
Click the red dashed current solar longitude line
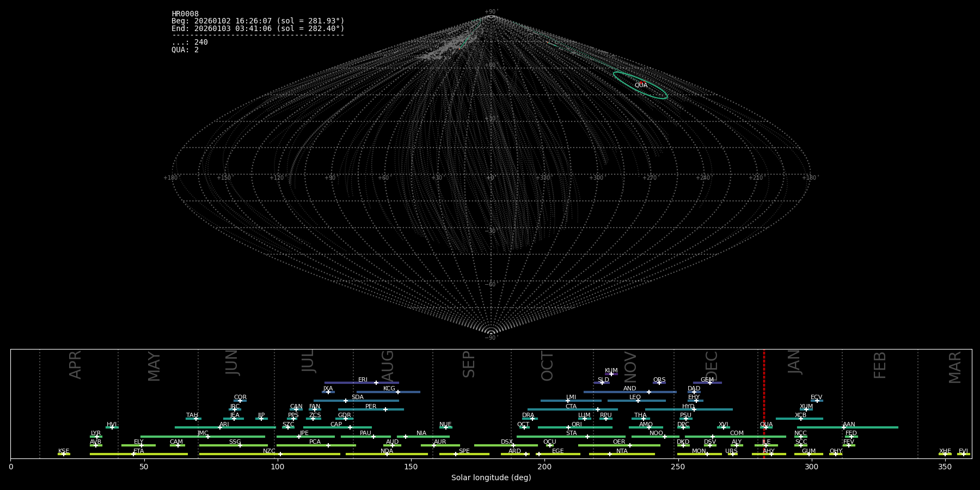[764, 403]
